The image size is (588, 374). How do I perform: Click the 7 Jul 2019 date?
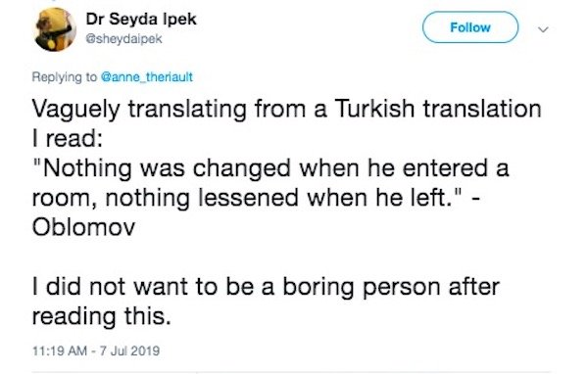click(x=129, y=351)
